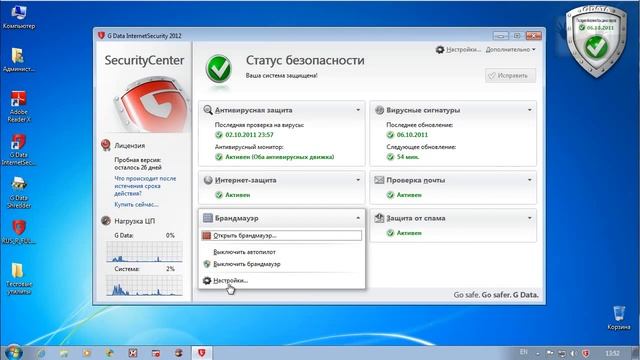
Task: Click the shield icon beside Выключить брандмауэр
Action: 207,264
